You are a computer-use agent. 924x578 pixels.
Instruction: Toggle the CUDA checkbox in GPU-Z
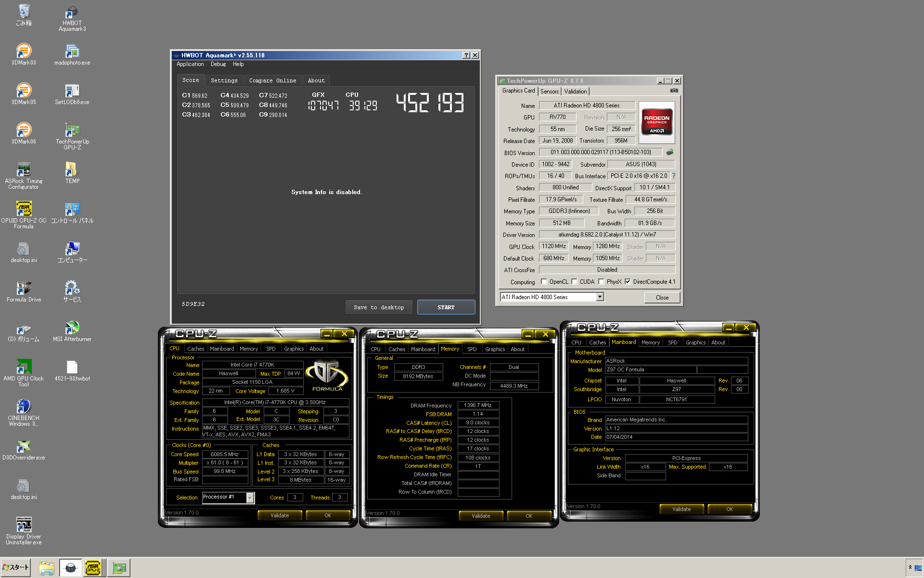pos(574,282)
